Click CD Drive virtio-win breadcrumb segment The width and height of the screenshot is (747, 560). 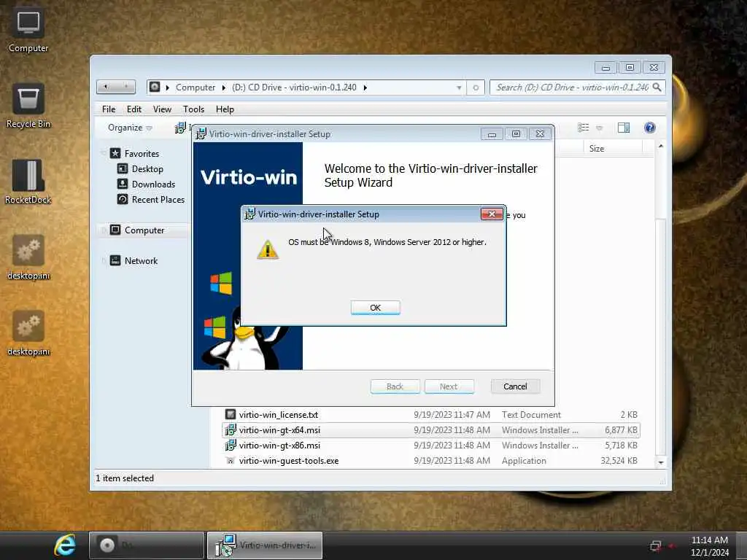click(294, 87)
